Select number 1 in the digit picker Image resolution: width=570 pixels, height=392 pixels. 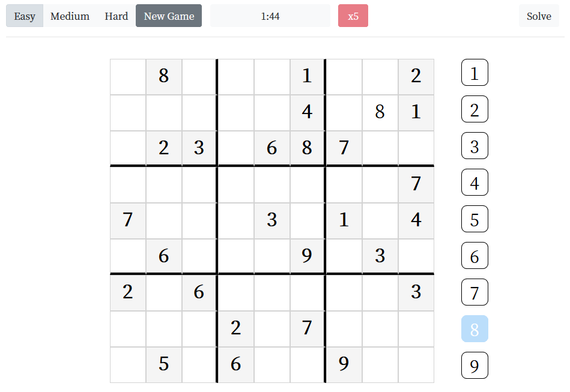click(474, 73)
